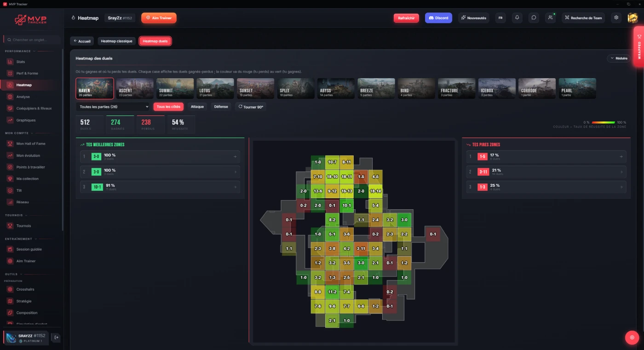Click Réduire to collapse heatmap panel

click(619, 58)
